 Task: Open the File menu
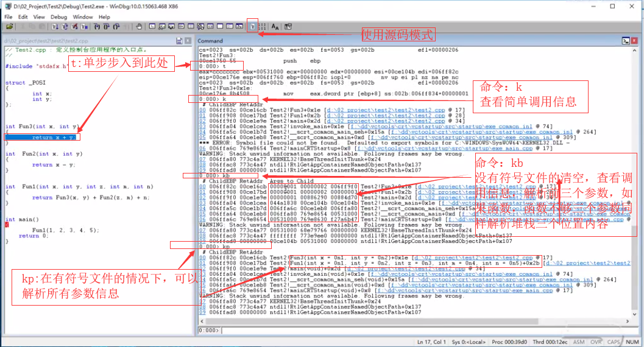pos(8,17)
